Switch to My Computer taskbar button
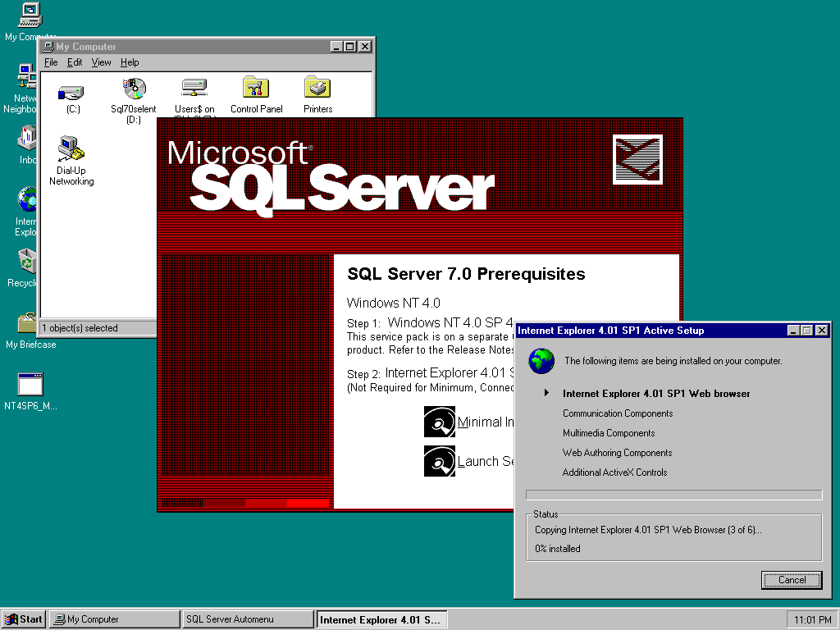This screenshot has width=840, height=630. tap(115, 619)
